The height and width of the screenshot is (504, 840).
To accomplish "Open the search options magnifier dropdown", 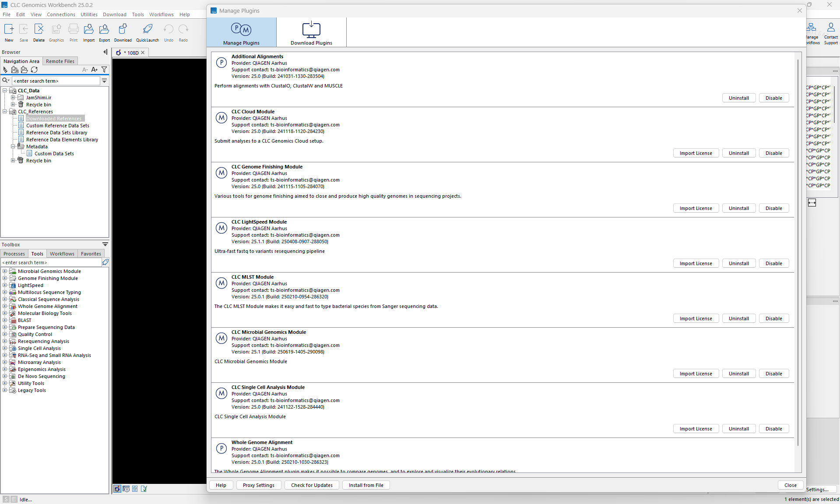I will point(6,80).
